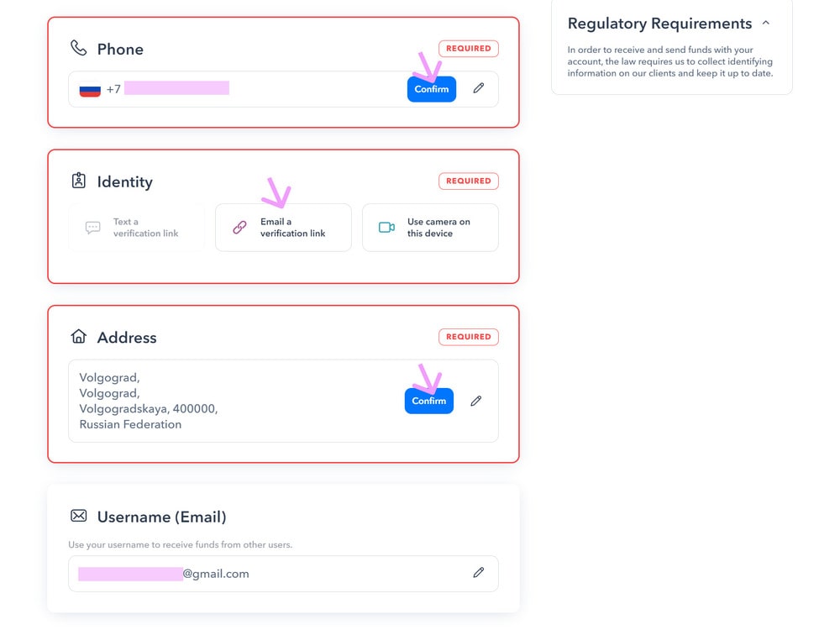Click the REQUIRED badge on Identity

point(469,181)
